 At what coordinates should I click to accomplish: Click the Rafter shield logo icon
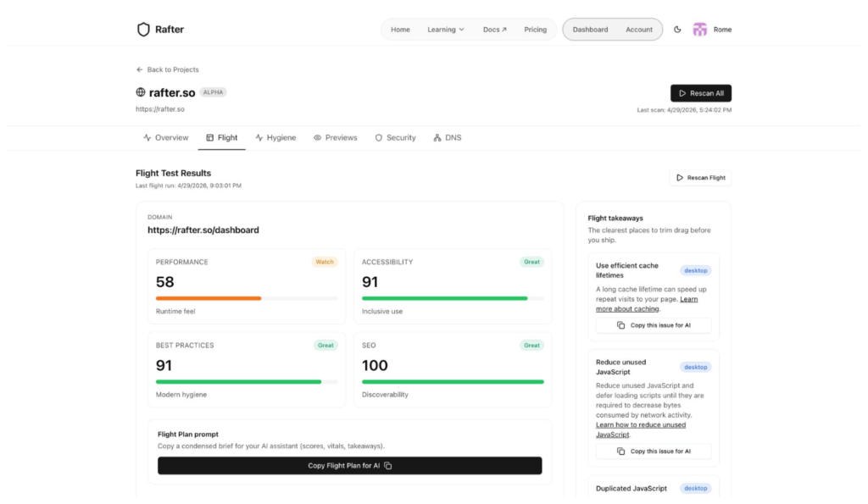143,30
